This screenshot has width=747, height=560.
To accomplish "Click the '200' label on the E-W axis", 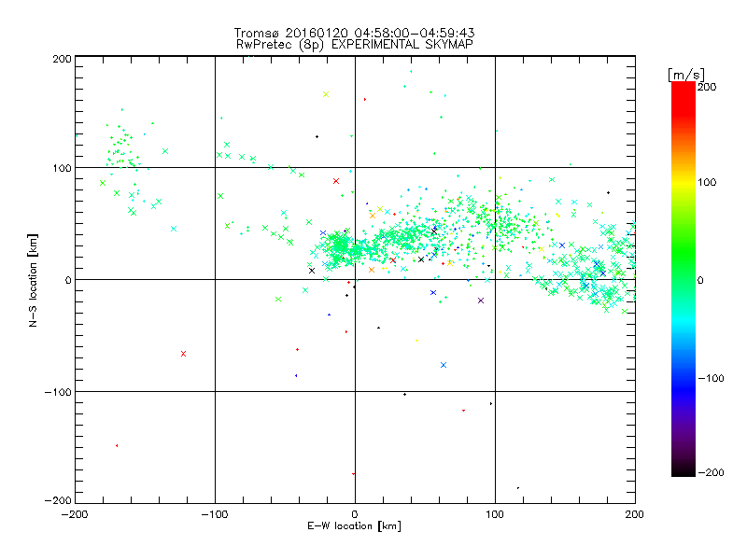I will (635, 514).
